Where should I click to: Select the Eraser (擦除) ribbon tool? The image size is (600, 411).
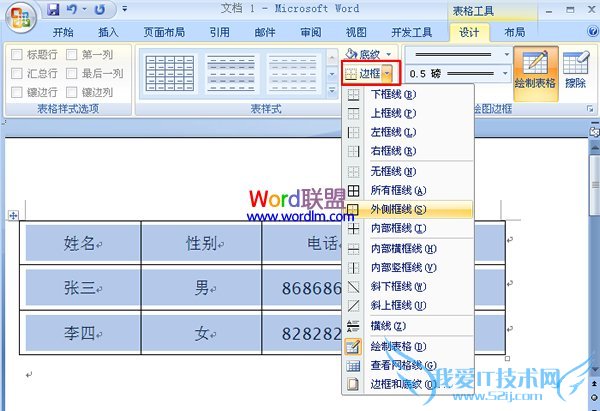tap(576, 70)
